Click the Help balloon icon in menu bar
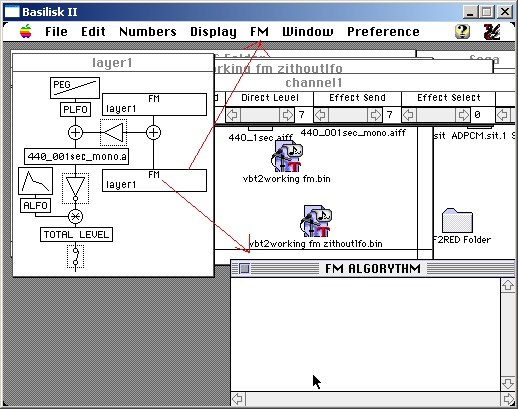Screen dimensions: 518x409 coord(462,32)
